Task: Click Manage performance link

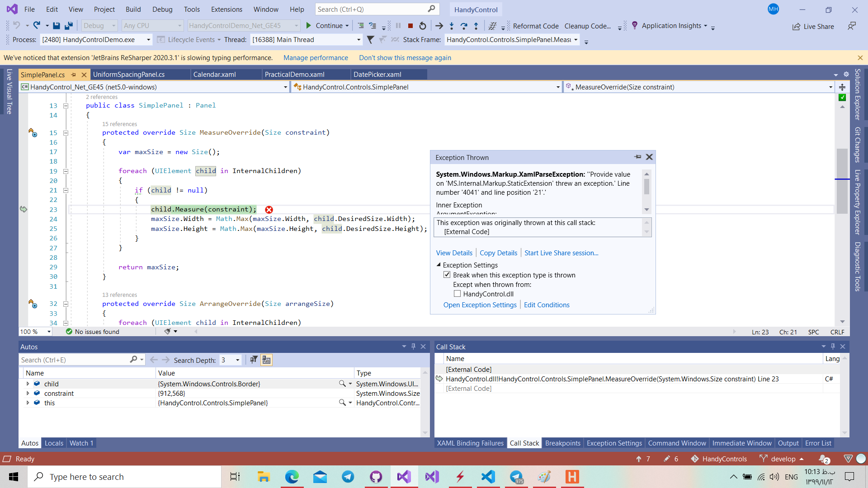Action: click(x=316, y=58)
